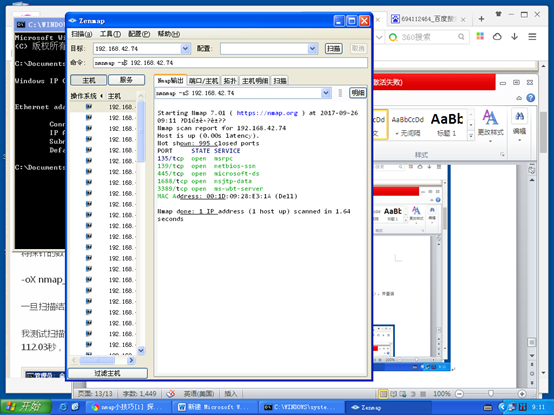
Task: Sort hosts by 主机 column header
Action: coord(114,96)
